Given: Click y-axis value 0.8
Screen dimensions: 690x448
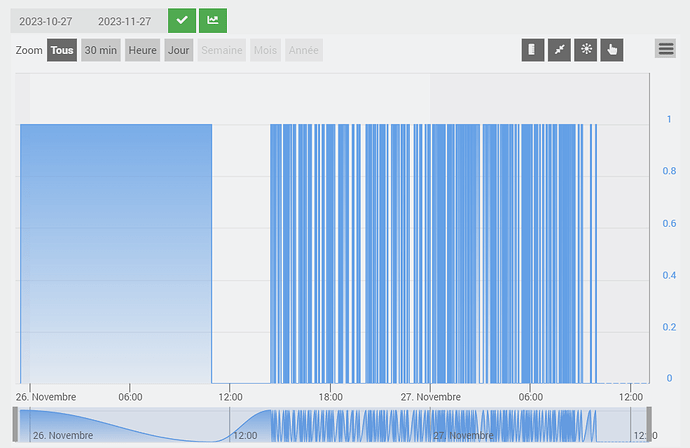Looking at the screenshot, I should (669, 171).
